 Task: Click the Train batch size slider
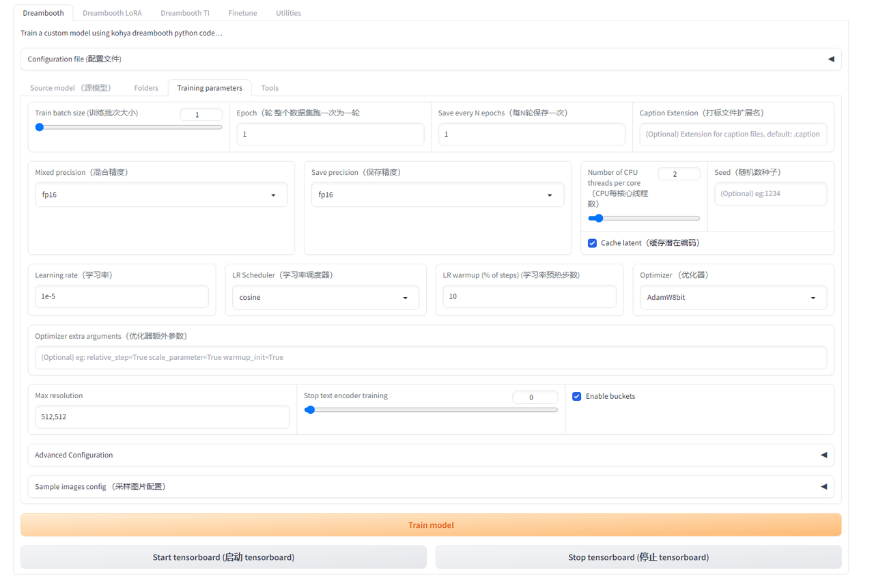[129, 127]
